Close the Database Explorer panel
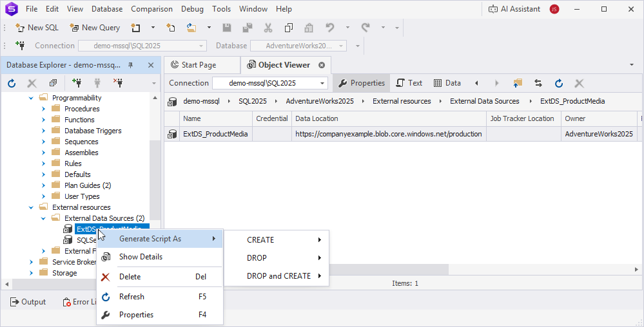 click(151, 65)
